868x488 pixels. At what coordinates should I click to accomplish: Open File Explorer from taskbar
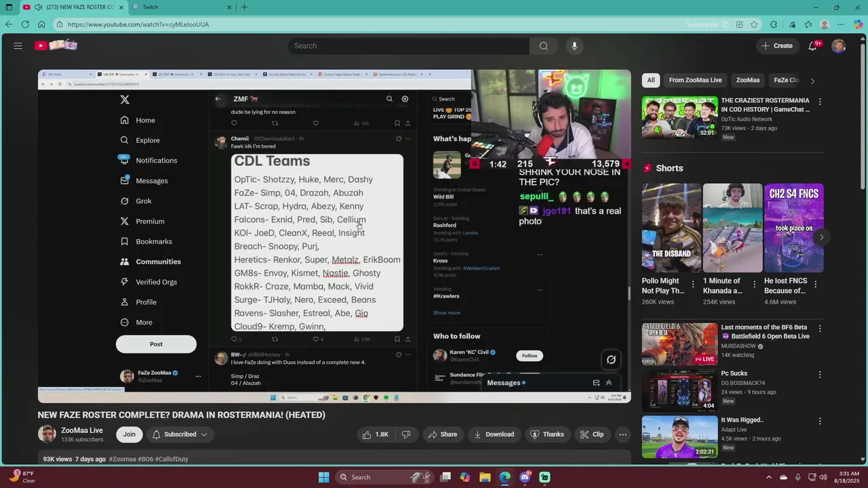coord(485,477)
